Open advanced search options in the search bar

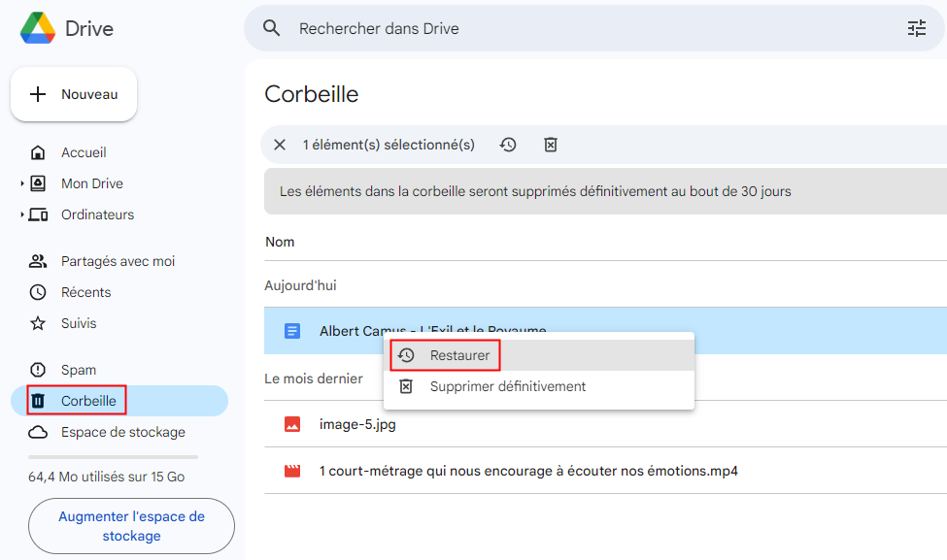point(916,28)
